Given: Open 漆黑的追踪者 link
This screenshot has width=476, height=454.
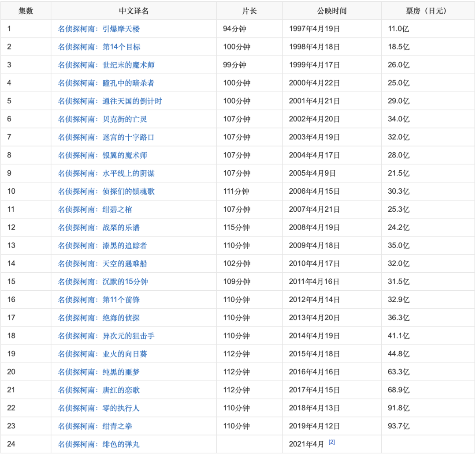Looking at the screenshot, I should click(x=103, y=246).
